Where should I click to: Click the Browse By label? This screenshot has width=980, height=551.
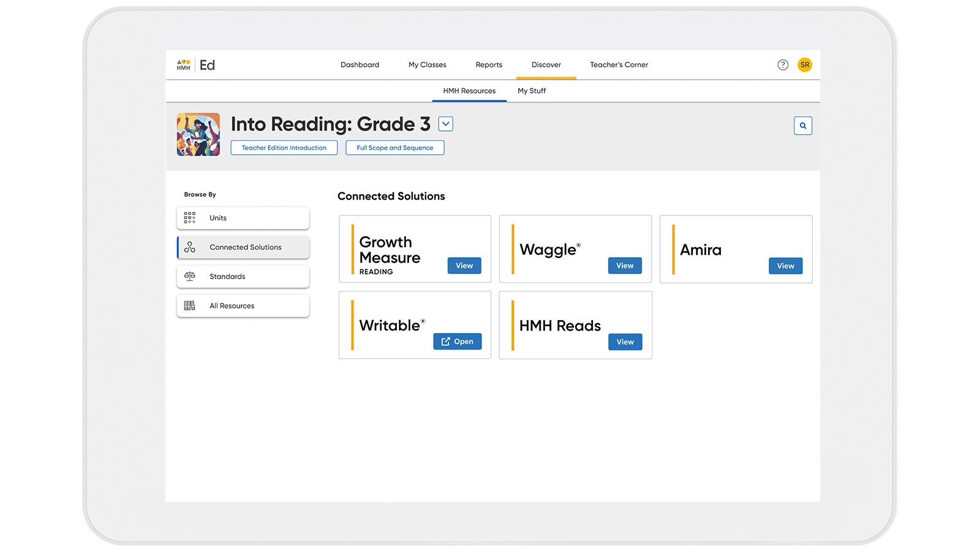[x=200, y=195]
